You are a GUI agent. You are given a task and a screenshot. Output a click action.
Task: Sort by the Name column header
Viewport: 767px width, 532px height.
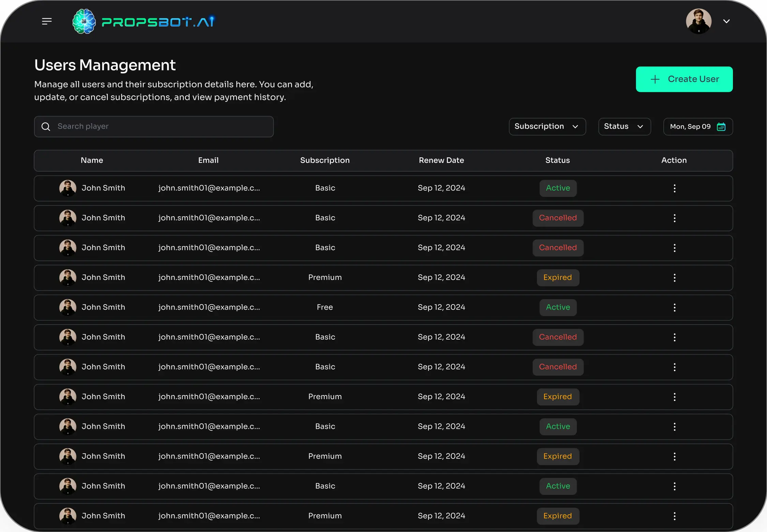click(x=92, y=160)
